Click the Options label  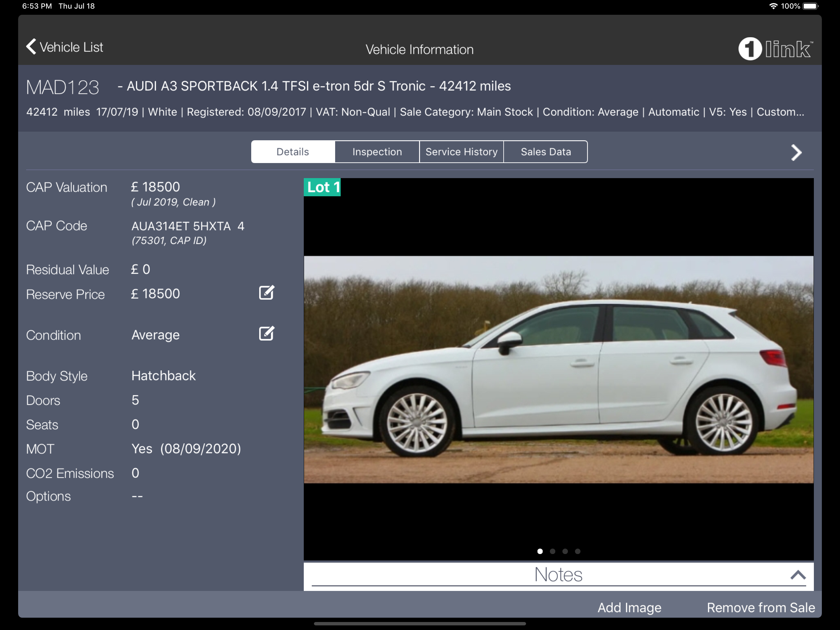(48, 496)
